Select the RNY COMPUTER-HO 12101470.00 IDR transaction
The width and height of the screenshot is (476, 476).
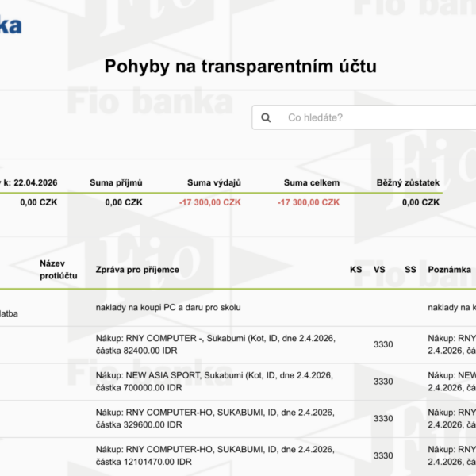click(x=215, y=455)
